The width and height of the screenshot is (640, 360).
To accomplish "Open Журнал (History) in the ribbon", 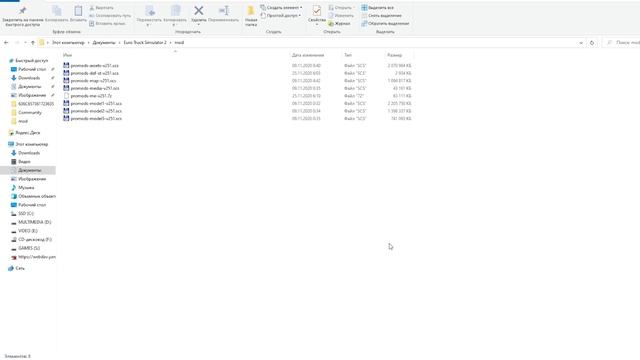I will tap(339, 24).
